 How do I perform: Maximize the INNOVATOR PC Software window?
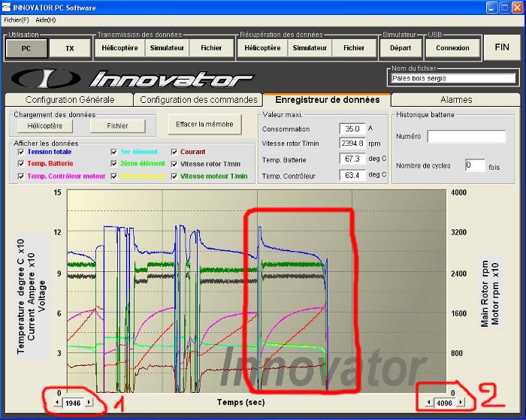(x=504, y=8)
